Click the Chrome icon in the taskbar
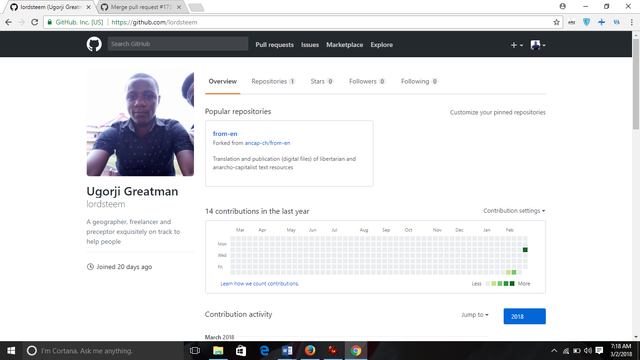Screen dimensions: 640x360 click(x=356, y=351)
